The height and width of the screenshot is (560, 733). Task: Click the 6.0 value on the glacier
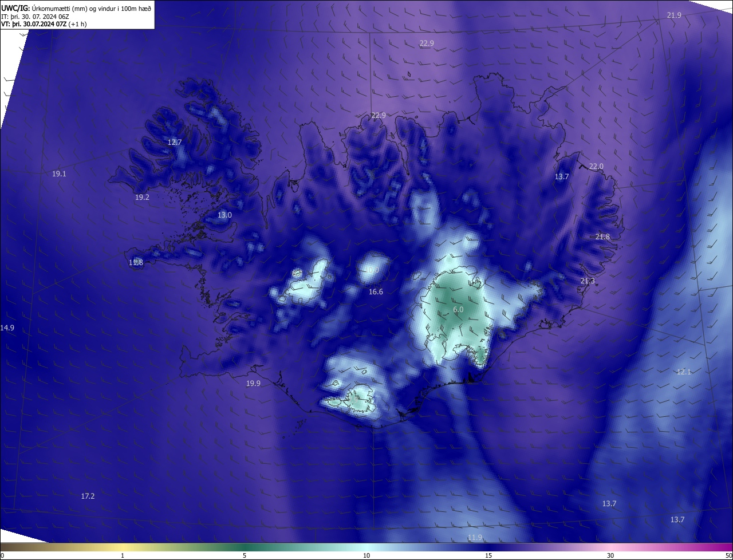point(458,310)
